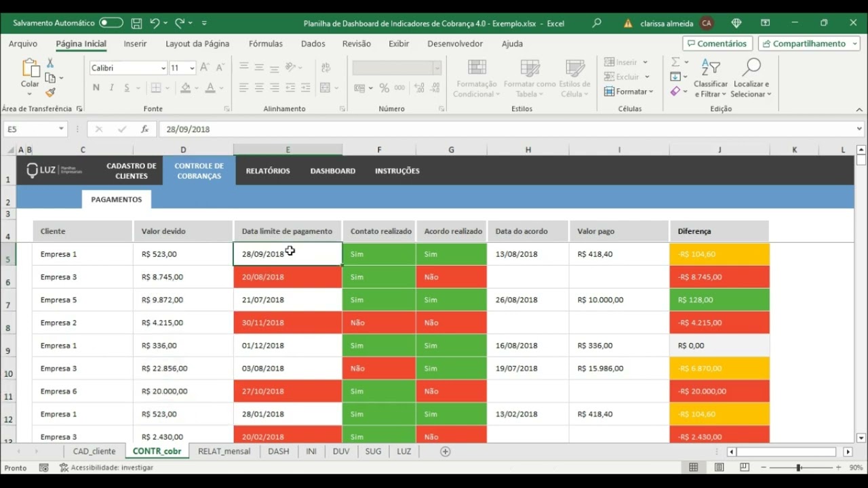Toggle Bold (N) formatting
Image resolution: width=868 pixels, height=488 pixels.
(96, 88)
